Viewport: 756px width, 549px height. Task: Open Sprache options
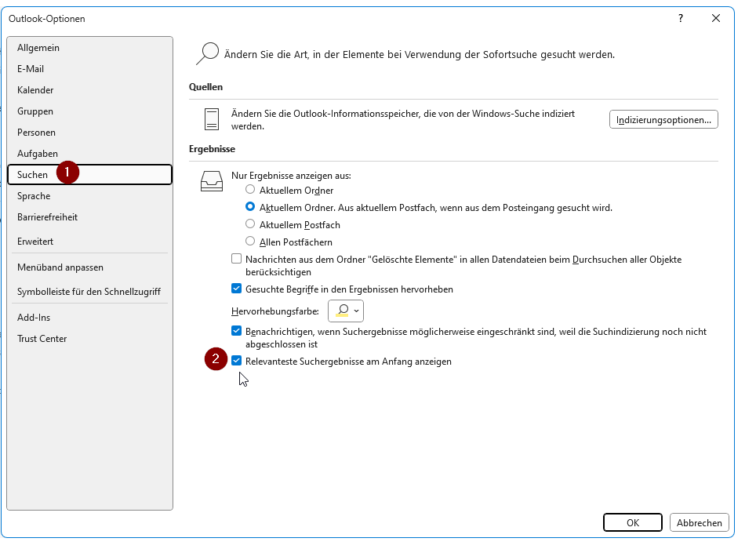coord(89,196)
